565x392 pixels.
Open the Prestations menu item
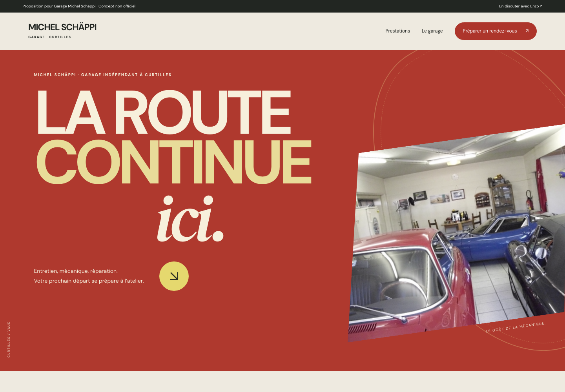(x=397, y=31)
